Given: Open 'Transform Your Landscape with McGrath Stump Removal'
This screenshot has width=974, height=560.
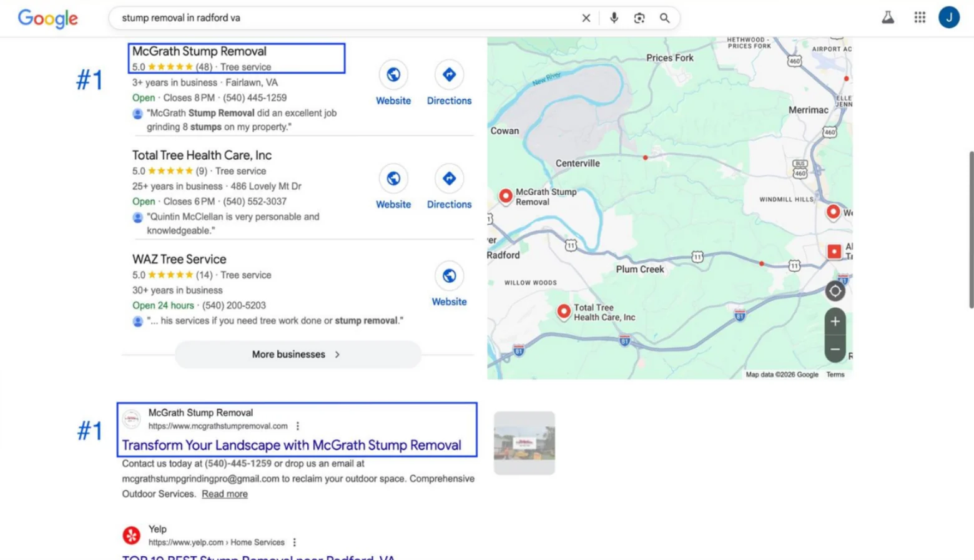Looking at the screenshot, I should [292, 445].
